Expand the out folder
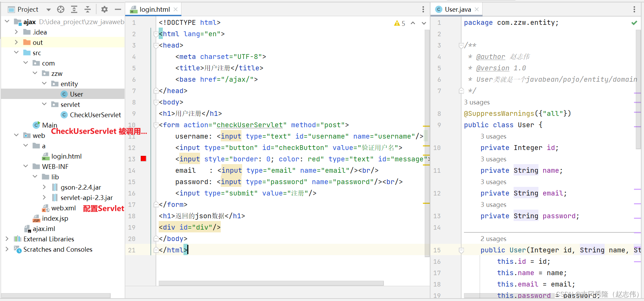Image resolution: width=644 pixels, height=301 pixels. [x=16, y=42]
